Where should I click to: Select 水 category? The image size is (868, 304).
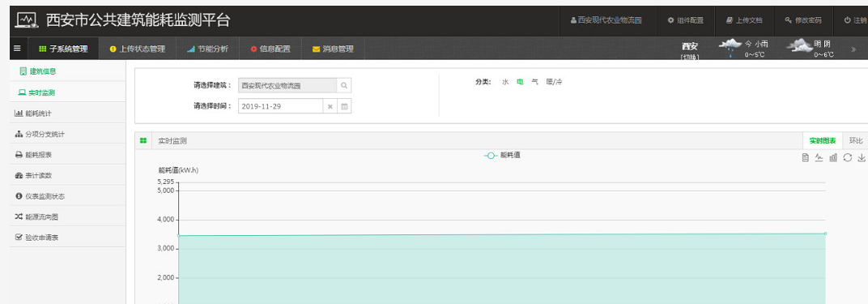pyautogui.click(x=505, y=82)
